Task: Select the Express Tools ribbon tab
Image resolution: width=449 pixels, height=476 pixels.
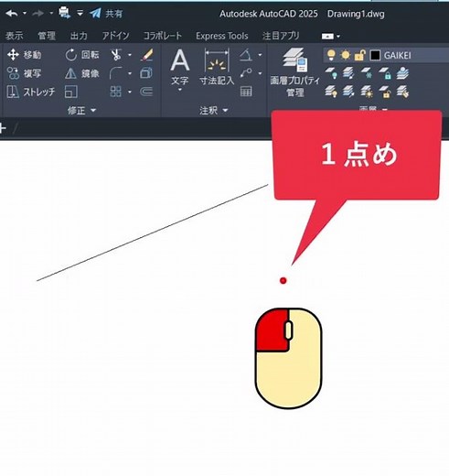Action: (222, 36)
